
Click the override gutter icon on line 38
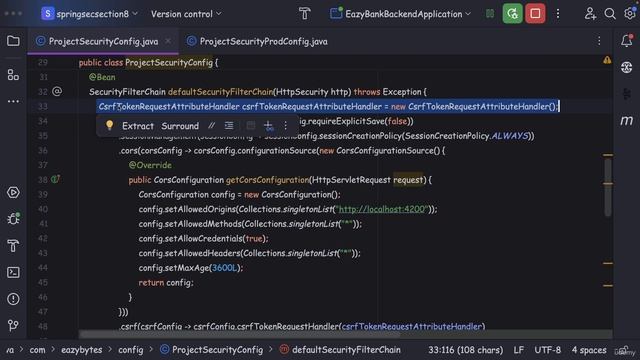(x=56, y=179)
